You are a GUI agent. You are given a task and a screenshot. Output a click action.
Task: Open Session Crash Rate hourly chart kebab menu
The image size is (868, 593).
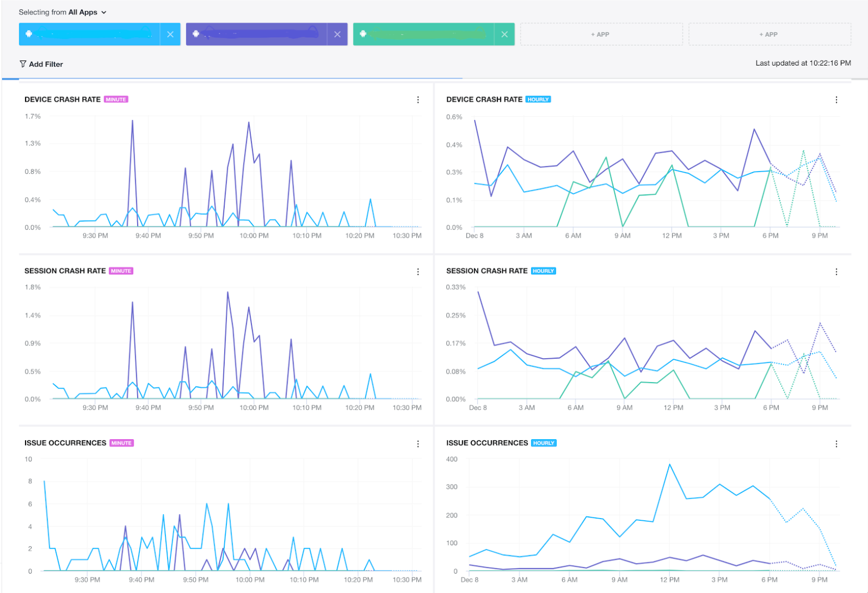click(836, 272)
